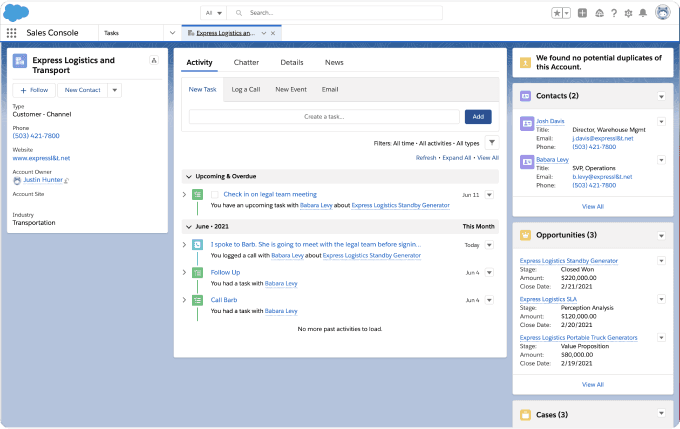Click Expand All in activity timeline
Viewport: 680px width, 429px height.
(457, 158)
